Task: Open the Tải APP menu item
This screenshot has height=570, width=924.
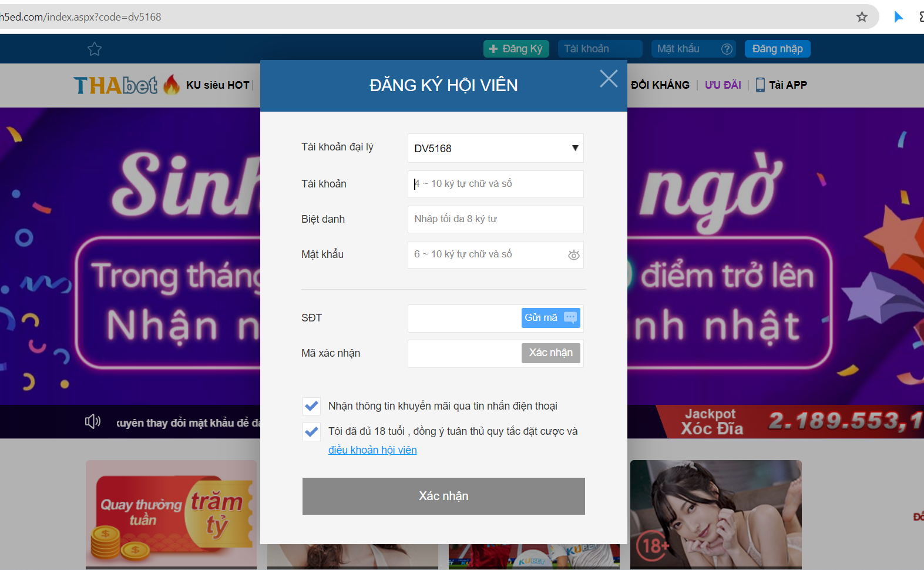Action: click(x=781, y=85)
